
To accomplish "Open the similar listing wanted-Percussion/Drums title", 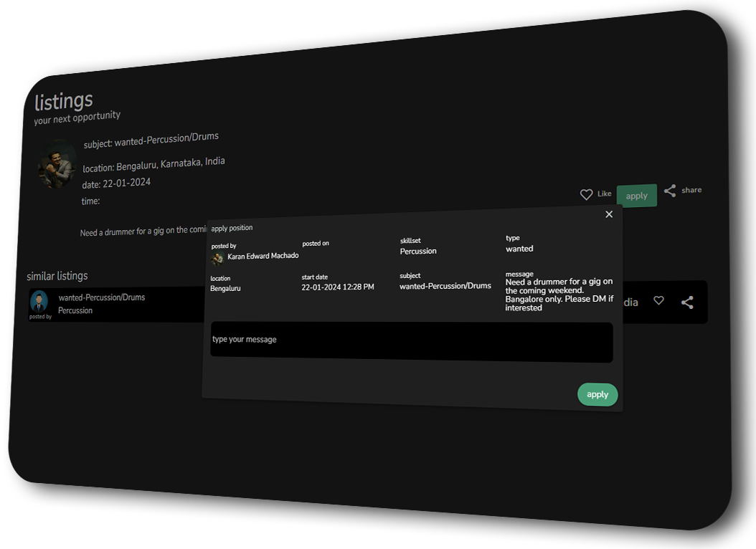I will (102, 297).
